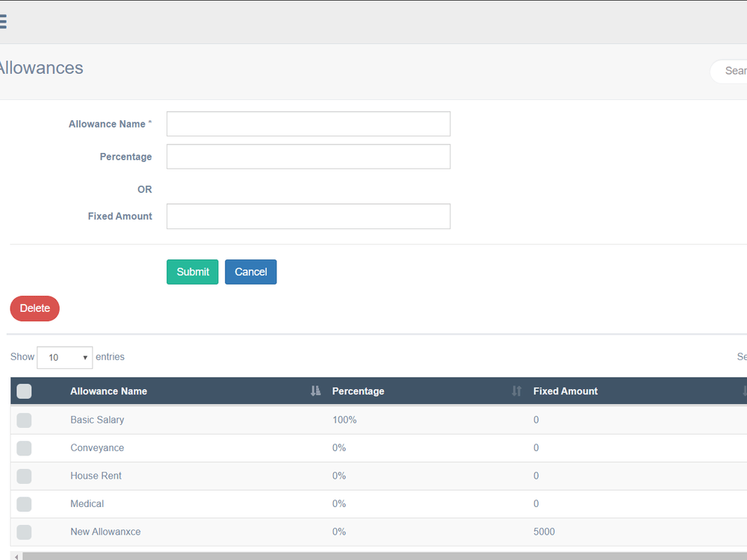Click the Submit button
Viewport: 747px width, 560px height.
point(192,272)
